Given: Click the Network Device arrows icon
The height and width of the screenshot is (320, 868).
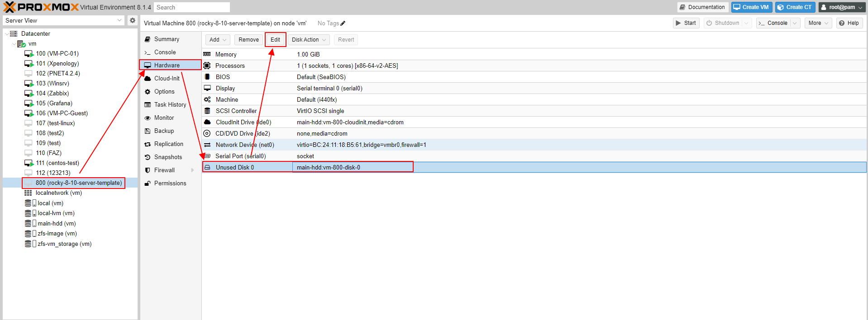Looking at the screenshot, I should [207, 145].
